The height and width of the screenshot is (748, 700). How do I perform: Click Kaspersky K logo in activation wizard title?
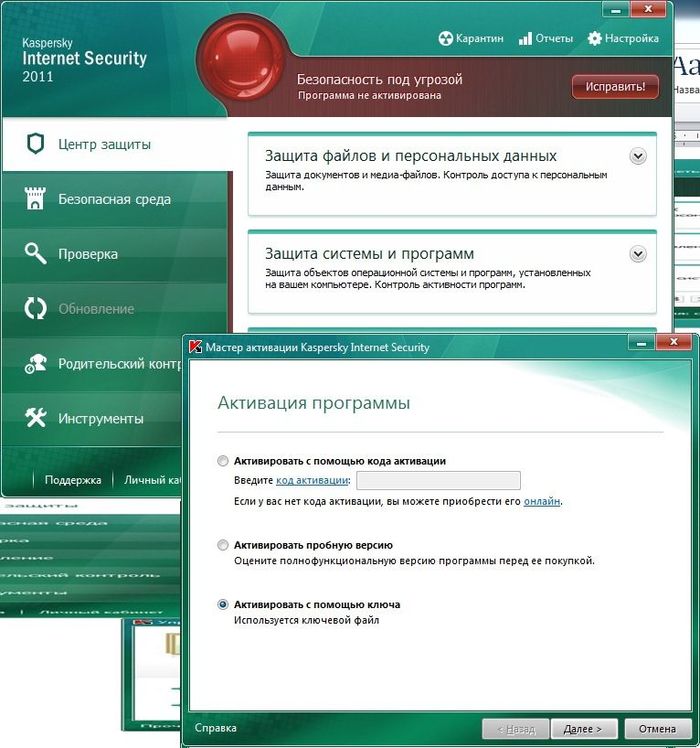195,347
